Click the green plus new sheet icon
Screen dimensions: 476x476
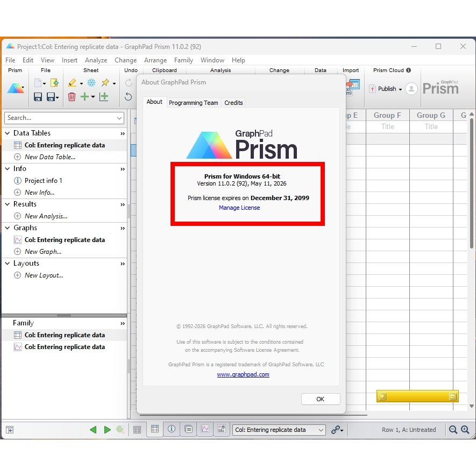84,97
